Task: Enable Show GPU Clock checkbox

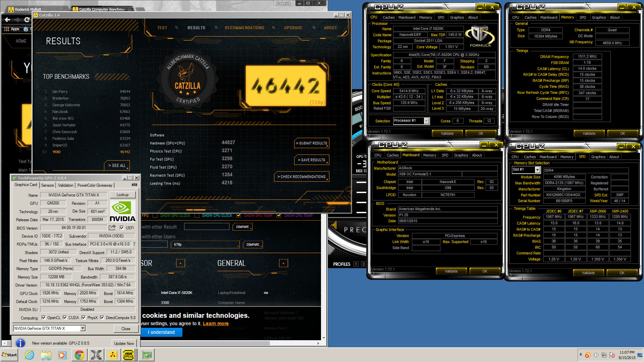Action: [x=155, y=216]
